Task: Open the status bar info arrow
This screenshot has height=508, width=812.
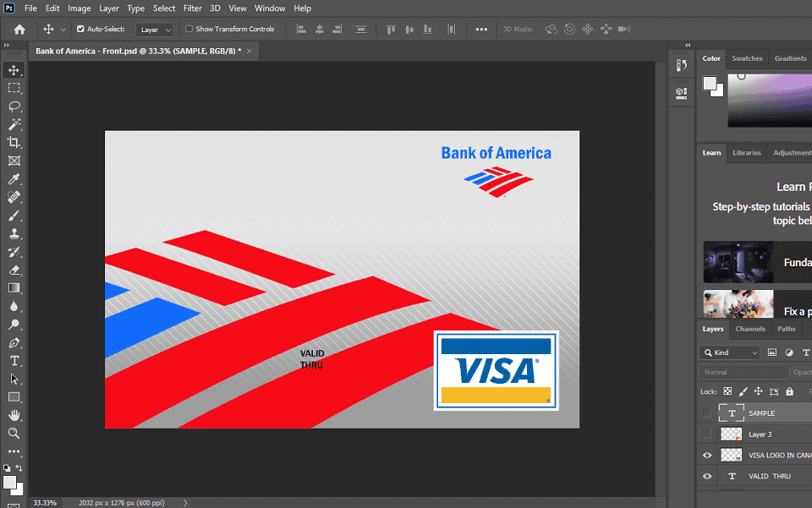Action: (x=185, y=503)
